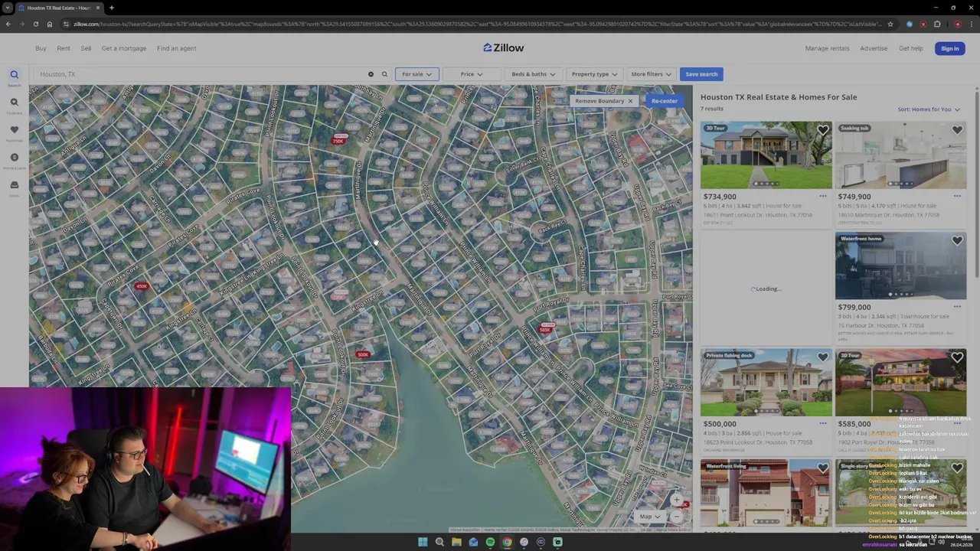Open the Map type dropdown
Image resolution: width=980 pixels, height=551 pixels.
[650, 517]
